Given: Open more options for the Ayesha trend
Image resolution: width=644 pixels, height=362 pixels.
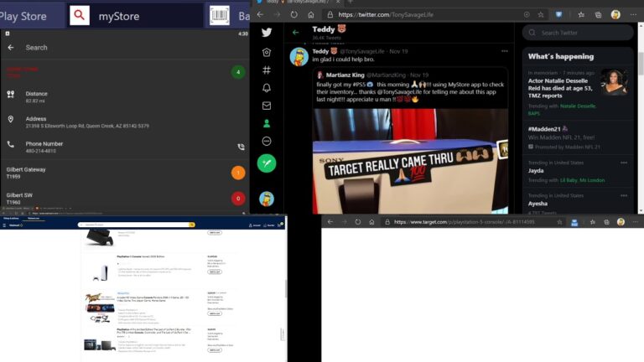Looking at the screenshot, I should point(624,196).
